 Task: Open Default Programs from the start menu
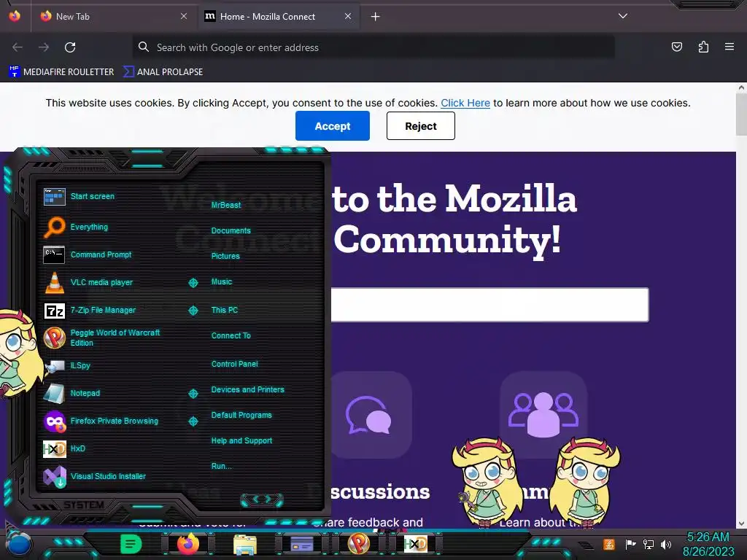coord(241,415)
